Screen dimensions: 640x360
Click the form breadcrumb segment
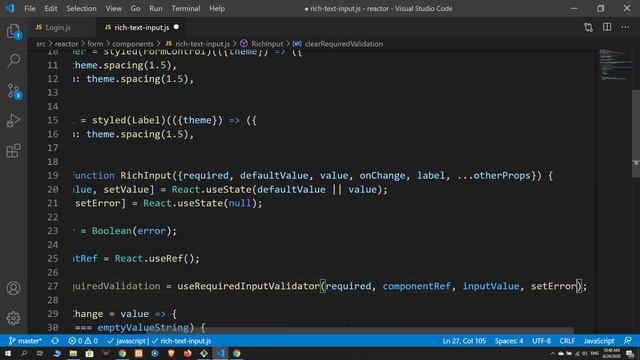tap(95, 44)
